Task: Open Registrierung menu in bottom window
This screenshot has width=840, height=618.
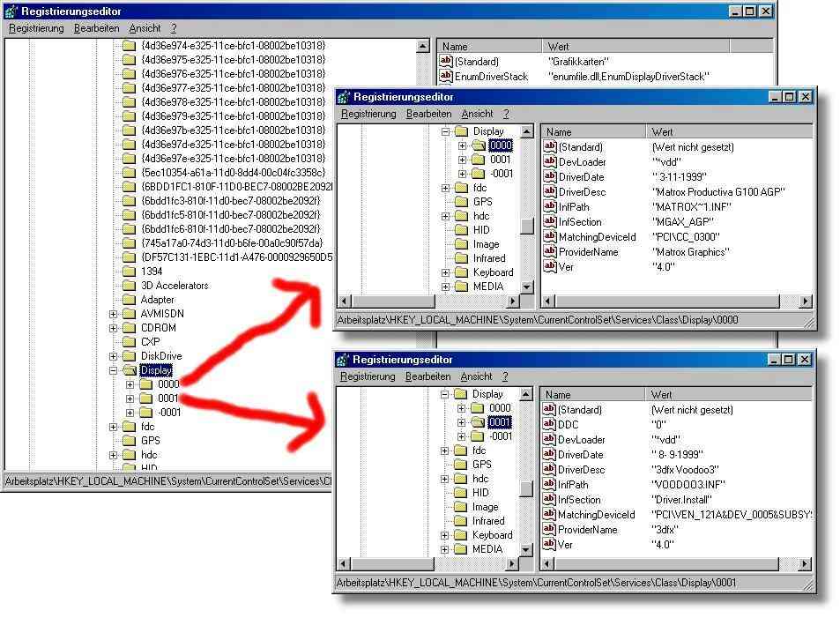Action: [368, 376]
